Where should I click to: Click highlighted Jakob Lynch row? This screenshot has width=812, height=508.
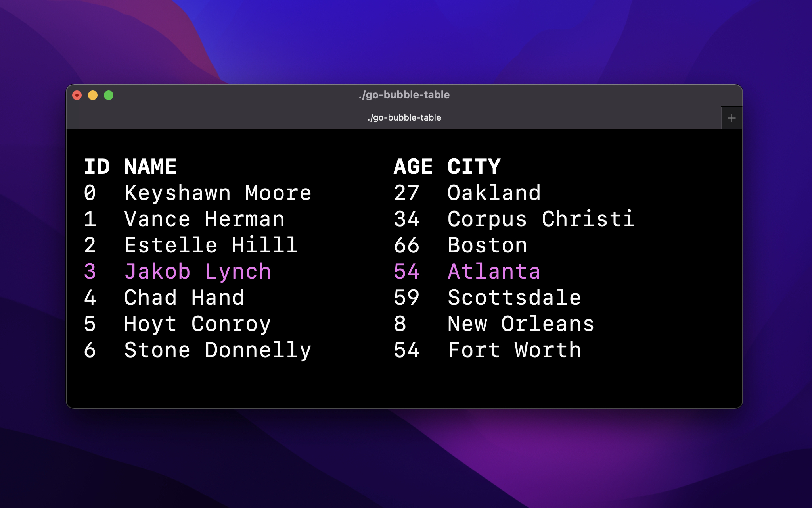(197, 271)
